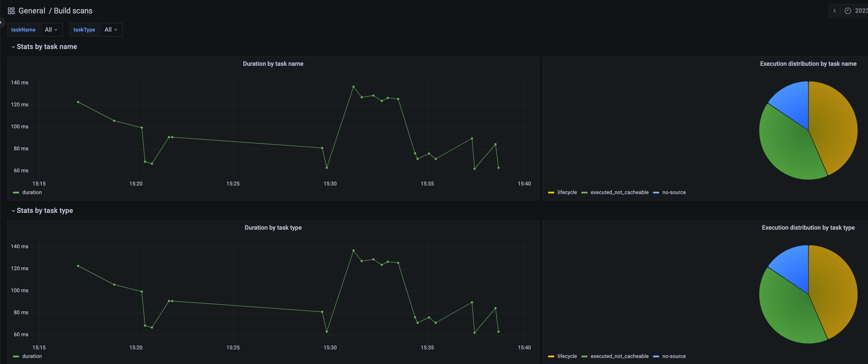Open Duration by task type panel title
Viewport: 868px width, 364px height.
pyautogui.click(x=273, y=228)
